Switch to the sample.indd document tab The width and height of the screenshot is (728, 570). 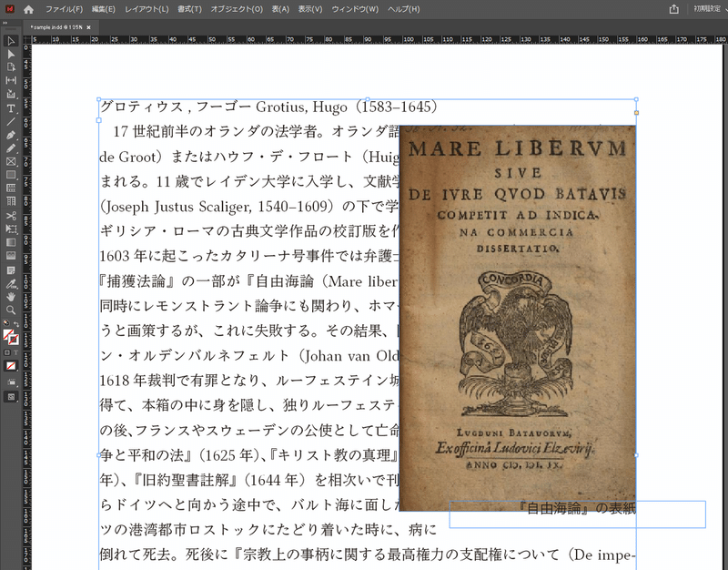(x=56, y=27)
